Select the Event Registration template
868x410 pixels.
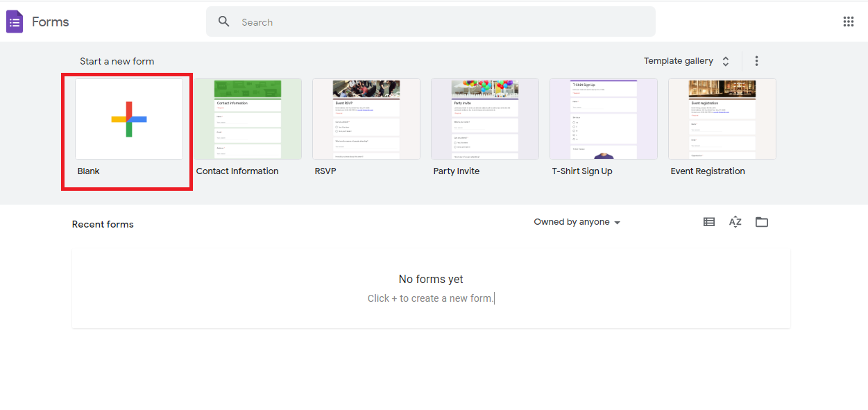(x=722, y=119)
